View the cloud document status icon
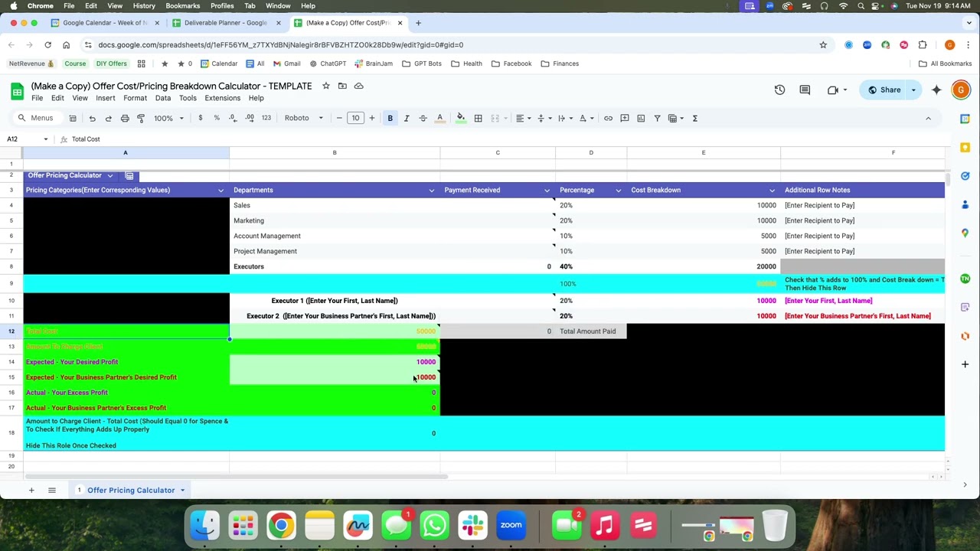The height and width of the screenshot is (551, 980). click(x=359, y=86)
